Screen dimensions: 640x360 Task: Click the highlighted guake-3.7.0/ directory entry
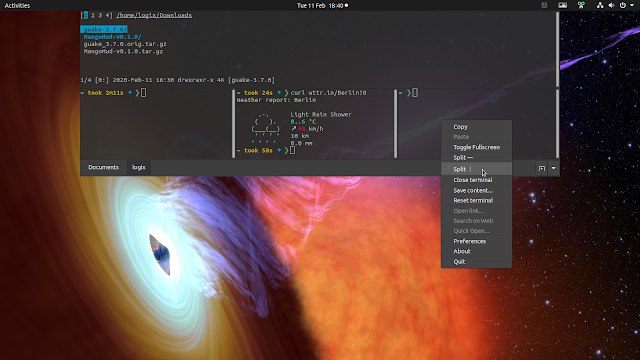(104, 29)
